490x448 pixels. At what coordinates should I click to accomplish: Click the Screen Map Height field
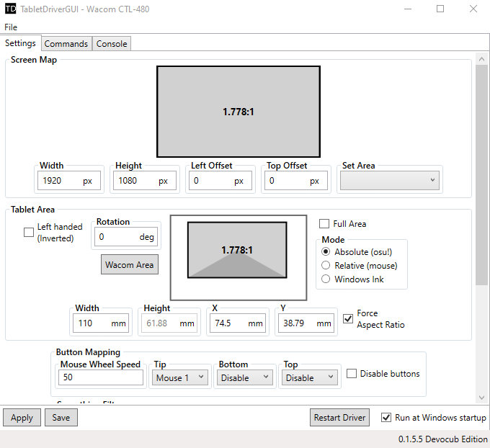[145, 181]
